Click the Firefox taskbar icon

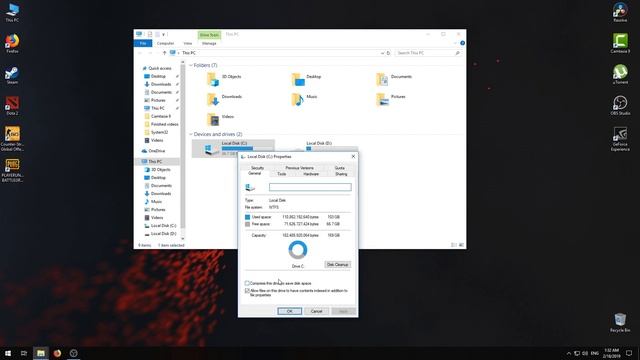click(x=57, y=353)
